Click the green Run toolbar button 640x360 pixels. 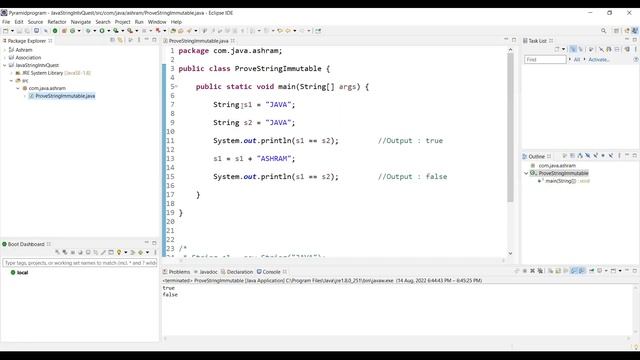click(x=102, y=31)
